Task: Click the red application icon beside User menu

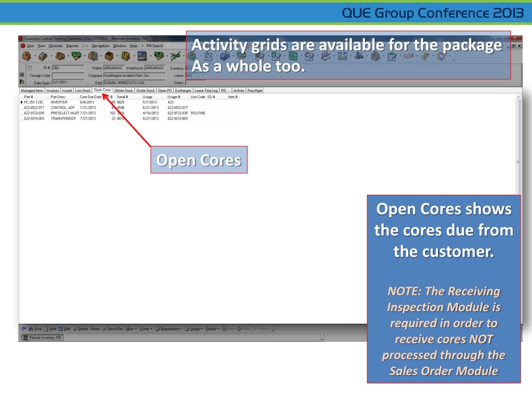Action: click(x=23, y=46)
